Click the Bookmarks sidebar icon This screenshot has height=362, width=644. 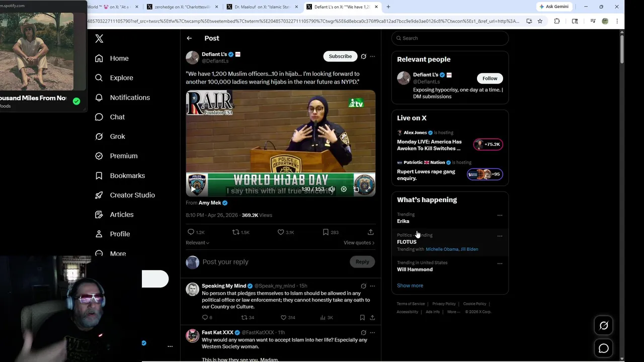pyautogui.click(x=99, y=175)
